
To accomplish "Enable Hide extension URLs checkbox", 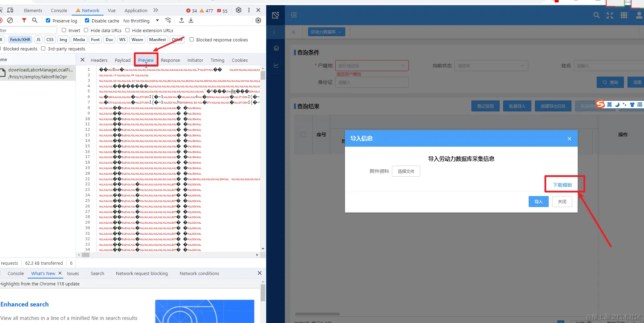I will tap(127, 30).
